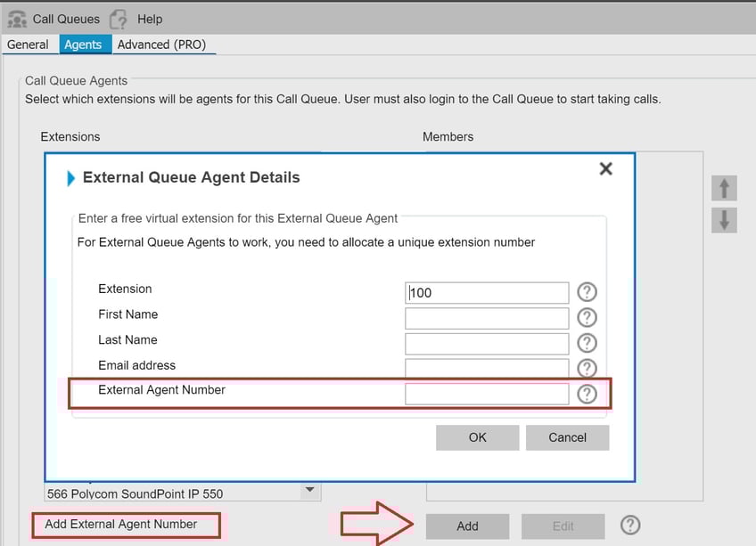This screenshot has height=546, width=756.
Task: Focus the Email address input field
Action: [487, 368]
